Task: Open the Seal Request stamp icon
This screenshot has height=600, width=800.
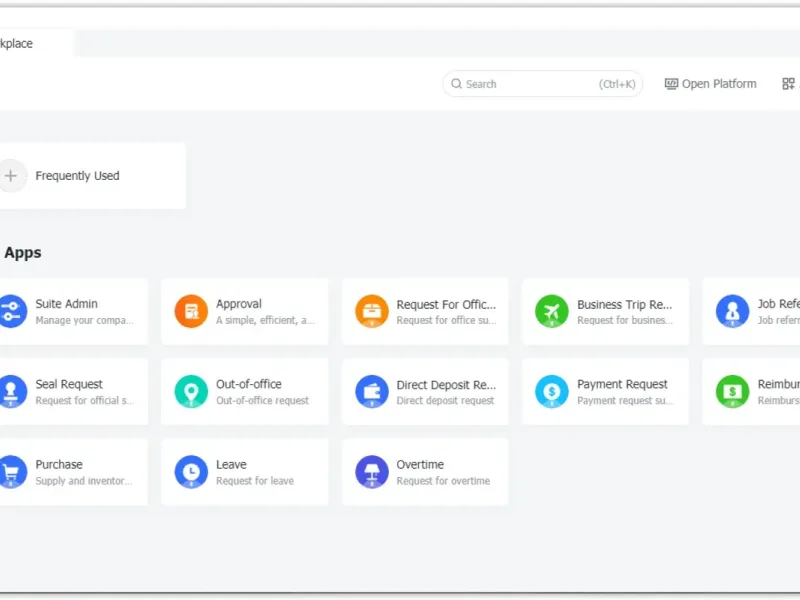Action: pyautogui.click(x=11, y=391)
